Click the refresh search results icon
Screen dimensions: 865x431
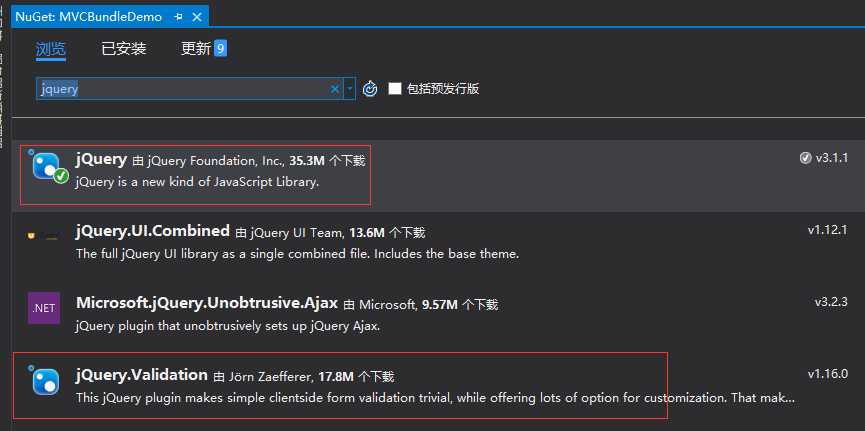[370, 89]
